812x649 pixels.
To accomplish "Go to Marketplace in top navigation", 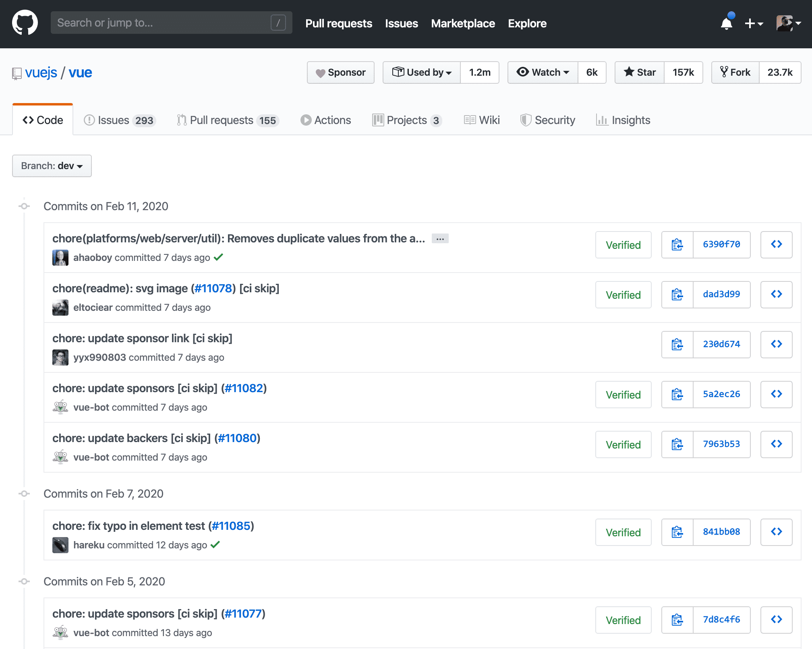I will (463, 23).
